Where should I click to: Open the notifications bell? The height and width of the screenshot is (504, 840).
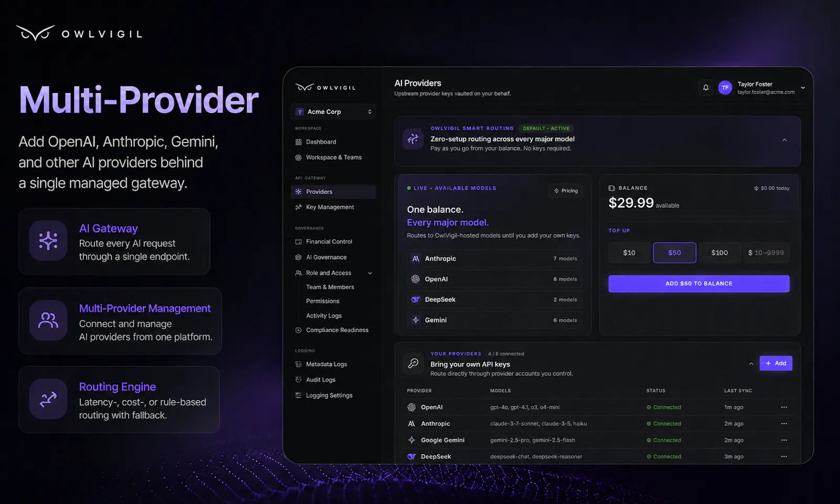click(x=706, y=88)
